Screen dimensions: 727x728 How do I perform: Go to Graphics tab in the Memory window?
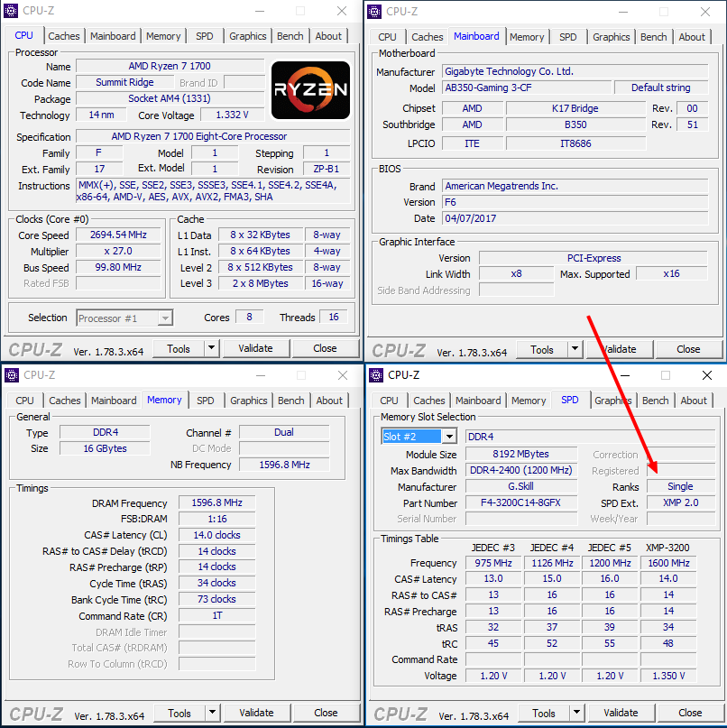pos(248,401)
